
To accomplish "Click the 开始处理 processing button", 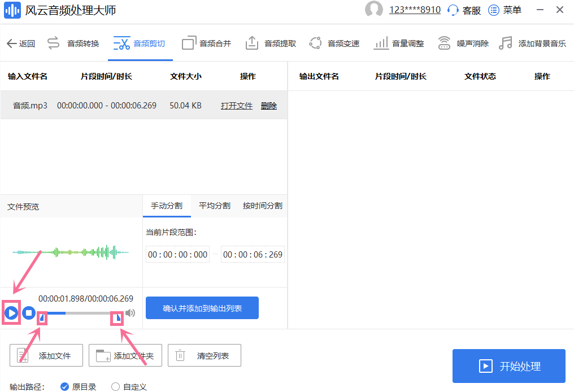I will (x=508, y=366).
